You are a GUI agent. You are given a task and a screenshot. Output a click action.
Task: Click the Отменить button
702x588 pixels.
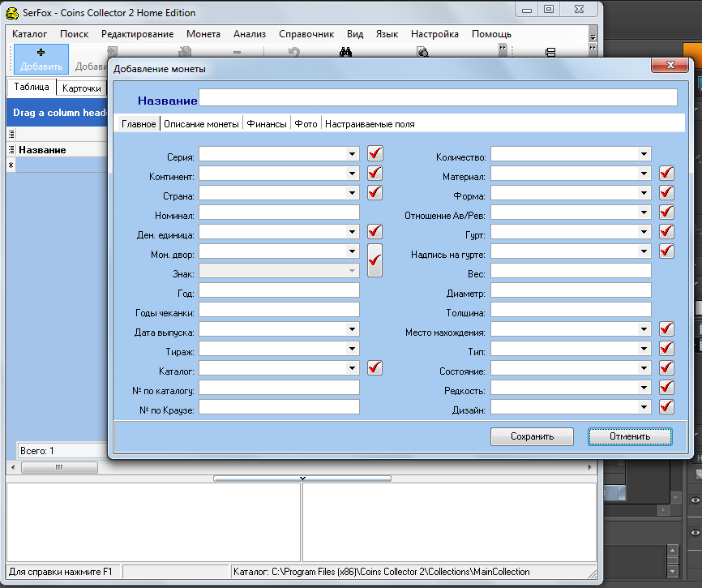tap(630, 436)
